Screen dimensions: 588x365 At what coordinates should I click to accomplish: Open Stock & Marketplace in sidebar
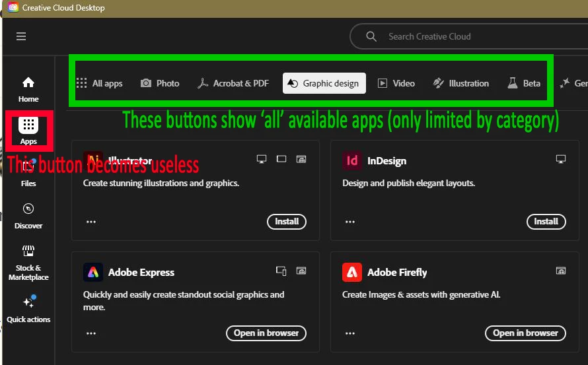[x=28, y=263]
